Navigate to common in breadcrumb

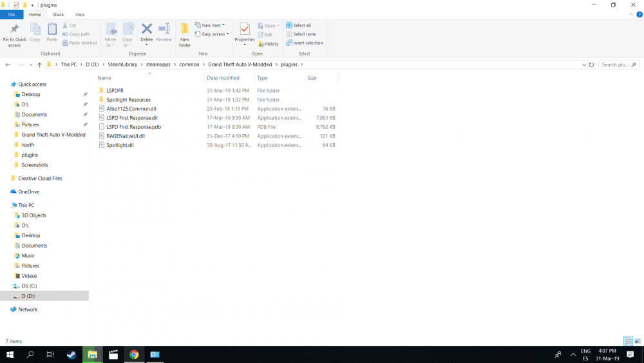[189, 64]
